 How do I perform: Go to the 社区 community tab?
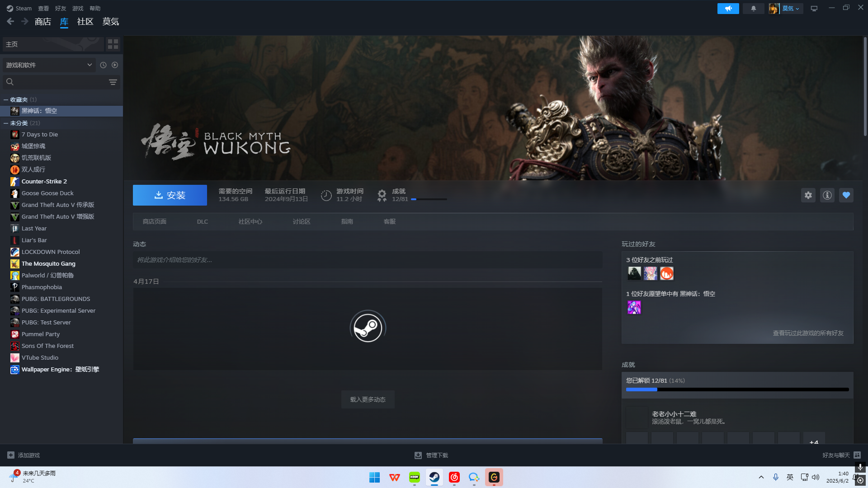point(85,21)
